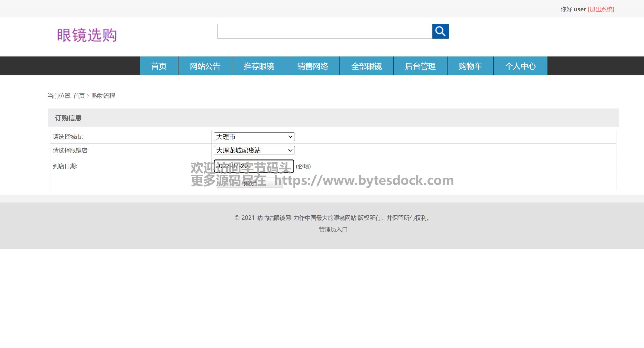Open 个人中心 personal center
This screenshot has width=644, height=348.
tap(520, 66)
